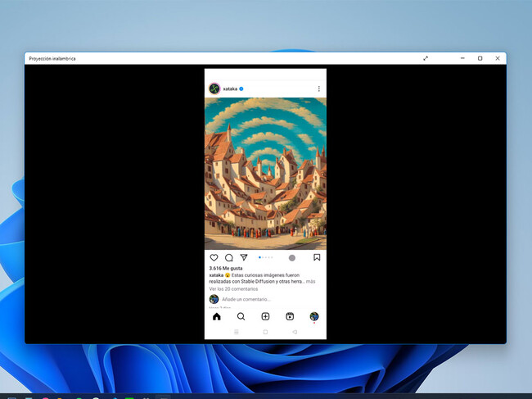View the '3.616 Me gusta' likes list

(226, 268)
